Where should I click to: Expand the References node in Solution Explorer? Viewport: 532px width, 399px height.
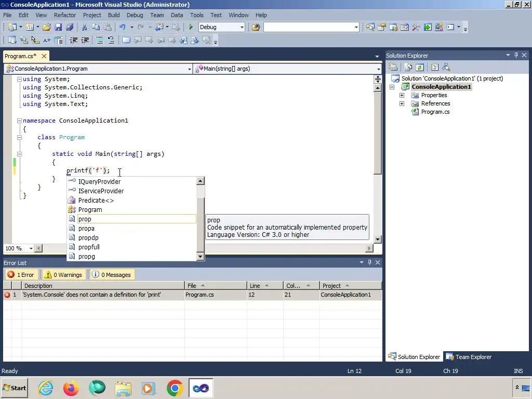[x=402, y=103]
